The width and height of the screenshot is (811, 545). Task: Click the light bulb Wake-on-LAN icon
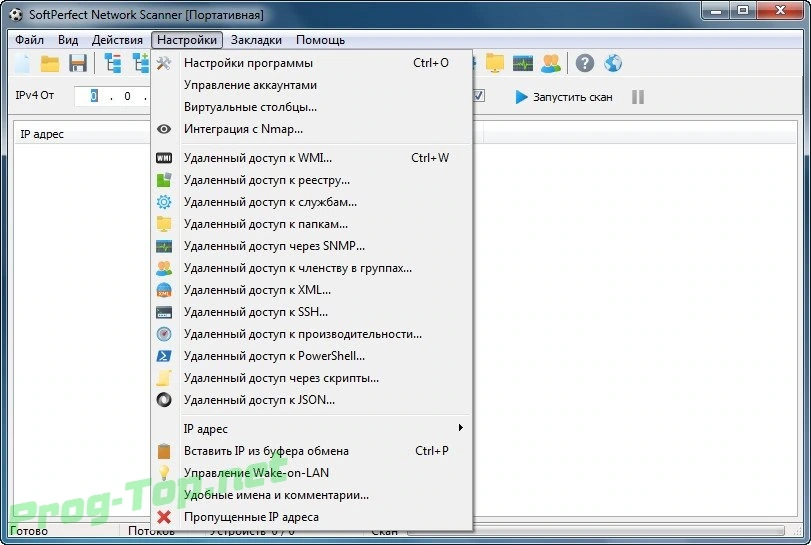click(x=164, y=473)
